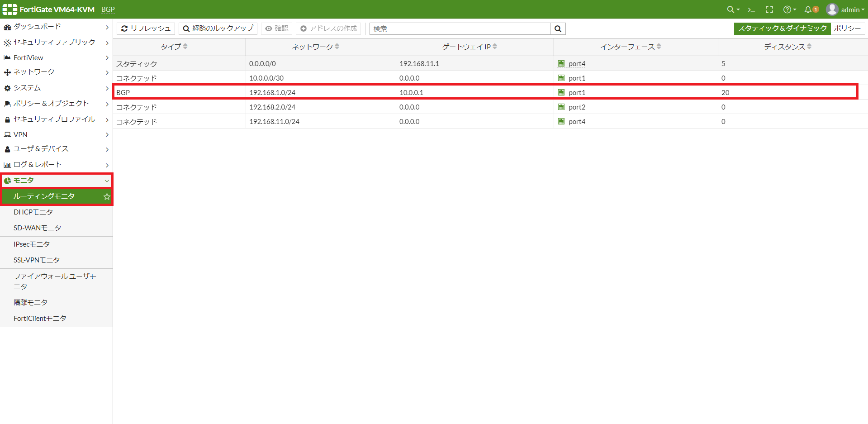Click the search field magnifier button
Image resolution: width=868 pixels, height=424 pixels.
pyautogui.click(x=558, y=29)
